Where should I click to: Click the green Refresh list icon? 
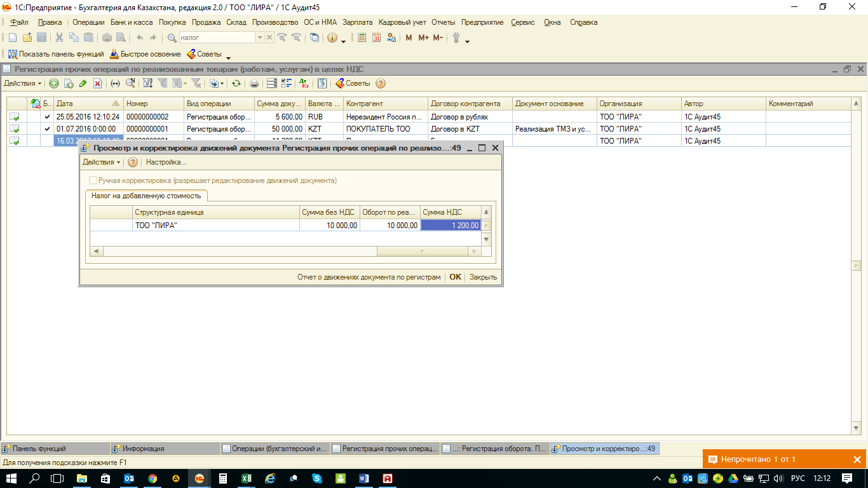click(236, 83)
